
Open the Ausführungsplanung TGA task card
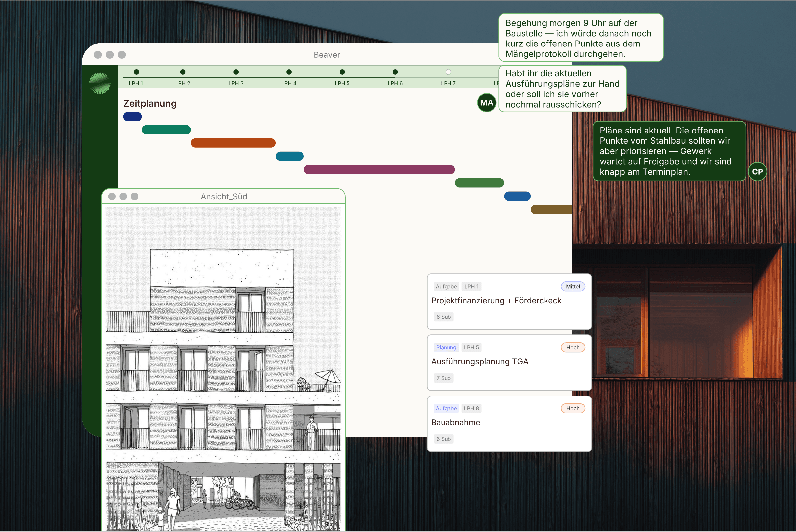[479, 362]
